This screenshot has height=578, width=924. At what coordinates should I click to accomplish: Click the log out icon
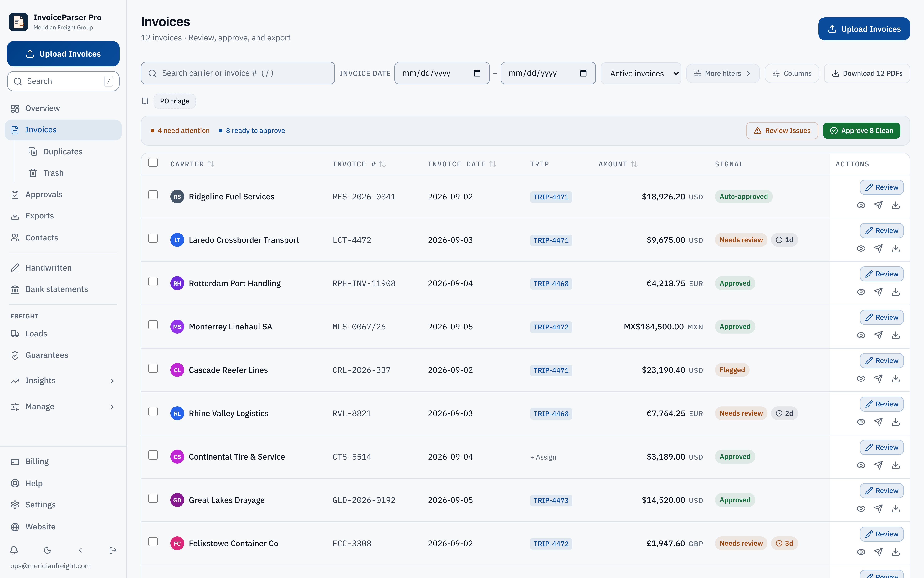(113, 550)
